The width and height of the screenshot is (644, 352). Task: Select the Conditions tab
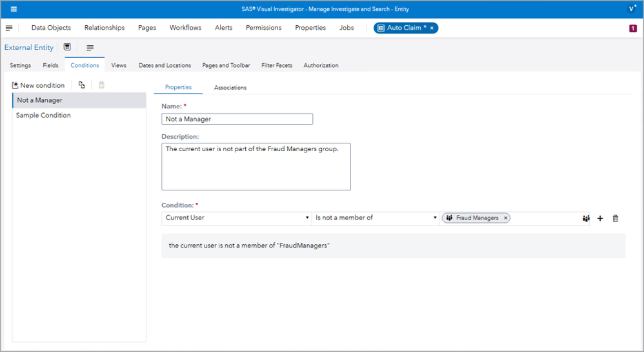(85, 65)
